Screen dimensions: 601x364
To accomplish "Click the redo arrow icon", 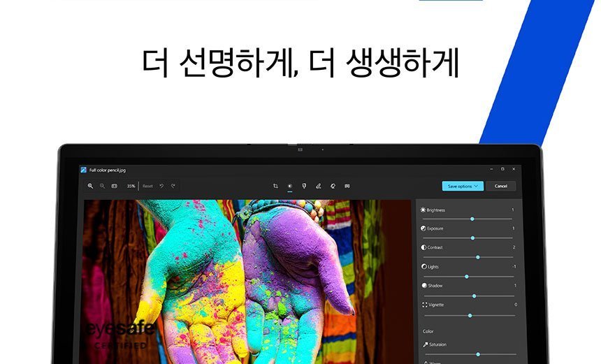I will (x=173, y=186).
